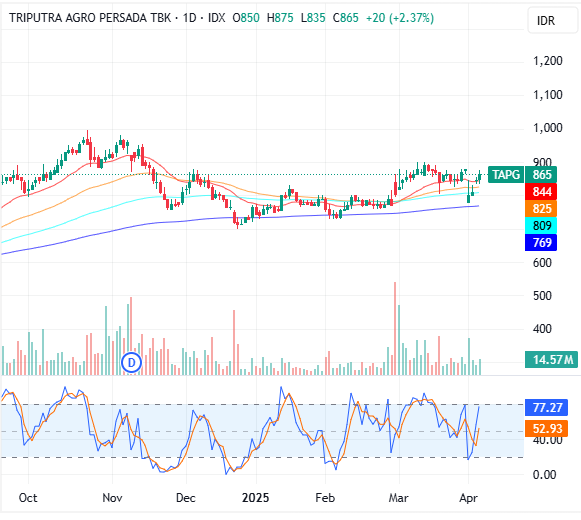Viewport: 581px width, 520px height.
Task: Click the dividend 'D' event marker
Action: [131, 362]
